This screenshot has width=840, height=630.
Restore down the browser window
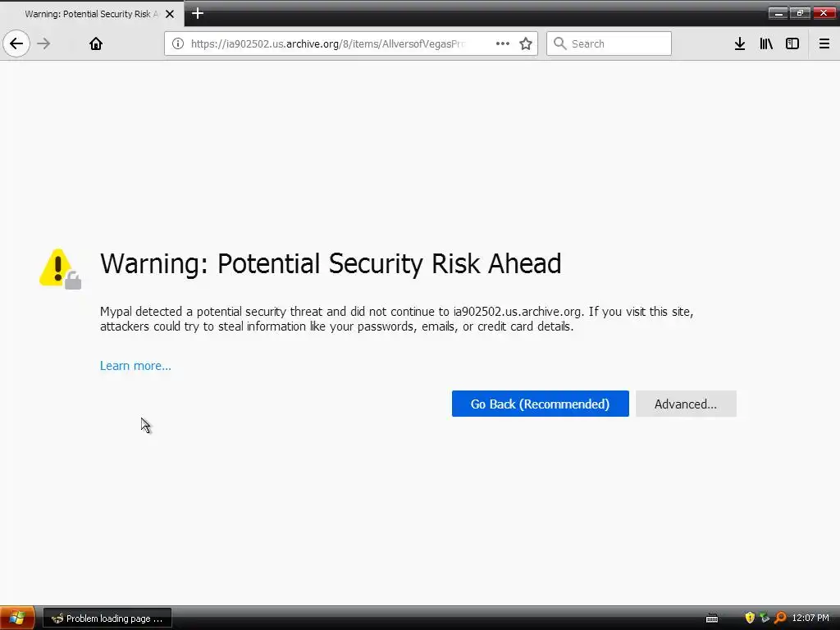pos(801,13)
